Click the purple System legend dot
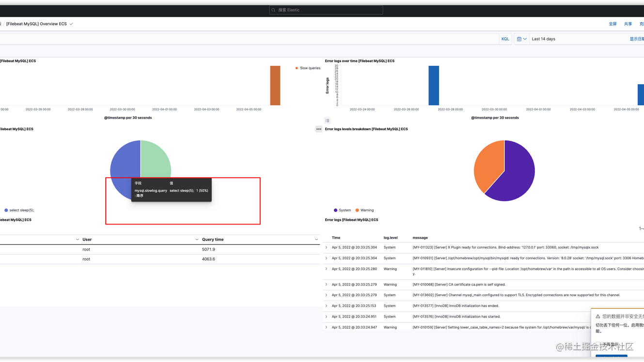The height and width of the screenshot is (362, 644). click(x=335, y=211)
